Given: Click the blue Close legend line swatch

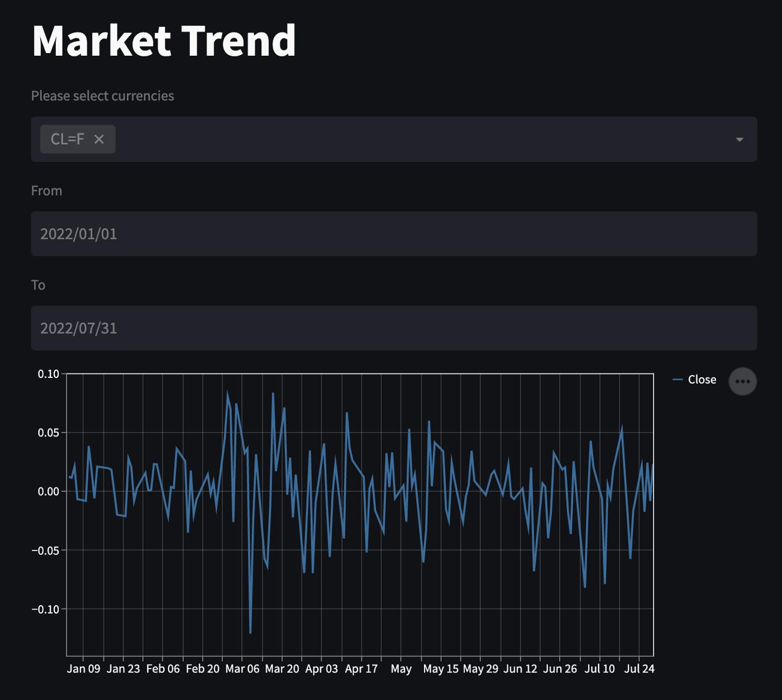Looking at the screenshot, I should click(x=678, y=380).
